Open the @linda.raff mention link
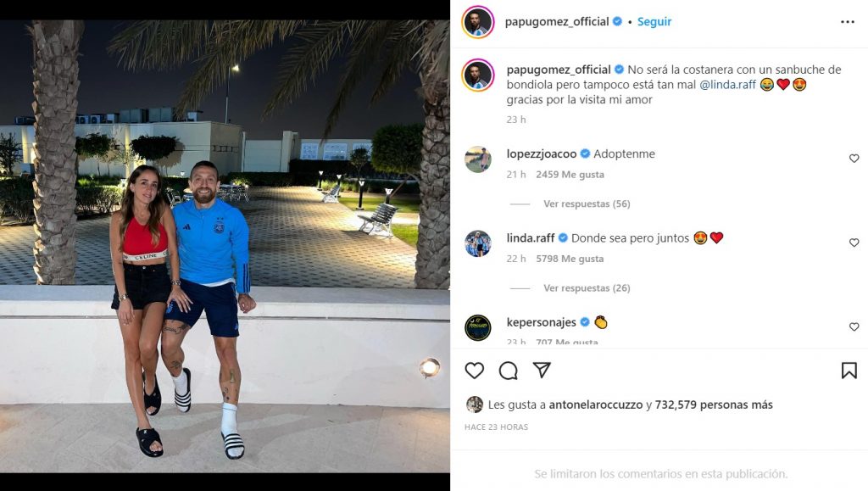This screenshot has height=491, width=868. click(727, 85)
